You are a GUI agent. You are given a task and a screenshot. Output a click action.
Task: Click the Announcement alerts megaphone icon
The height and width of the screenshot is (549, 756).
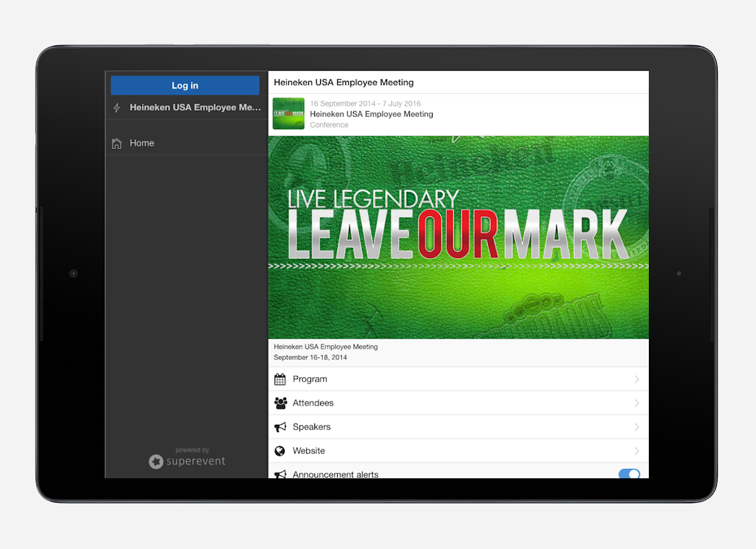click(x=280, y=474)
